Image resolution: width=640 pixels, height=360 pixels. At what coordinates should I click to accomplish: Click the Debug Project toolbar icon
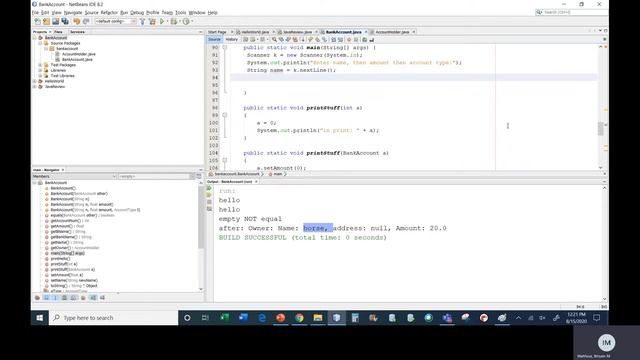pyautogui.click(x=174, y=21)
